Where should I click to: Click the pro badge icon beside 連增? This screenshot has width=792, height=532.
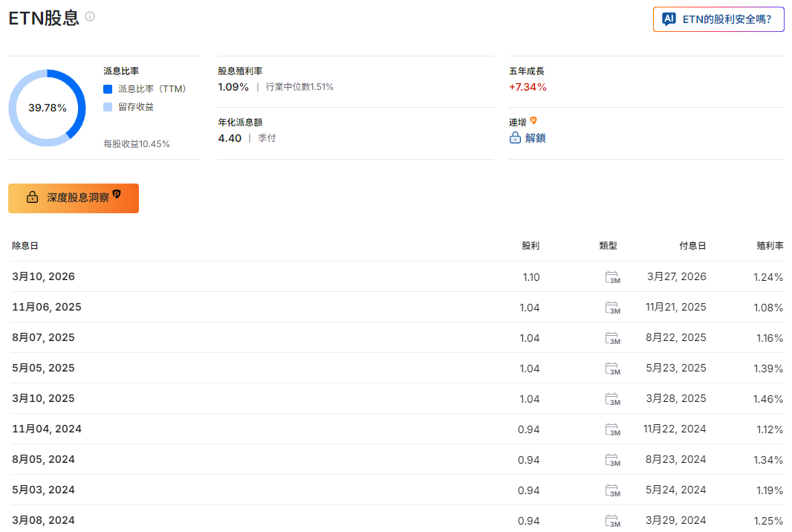[x=533, y=120]
